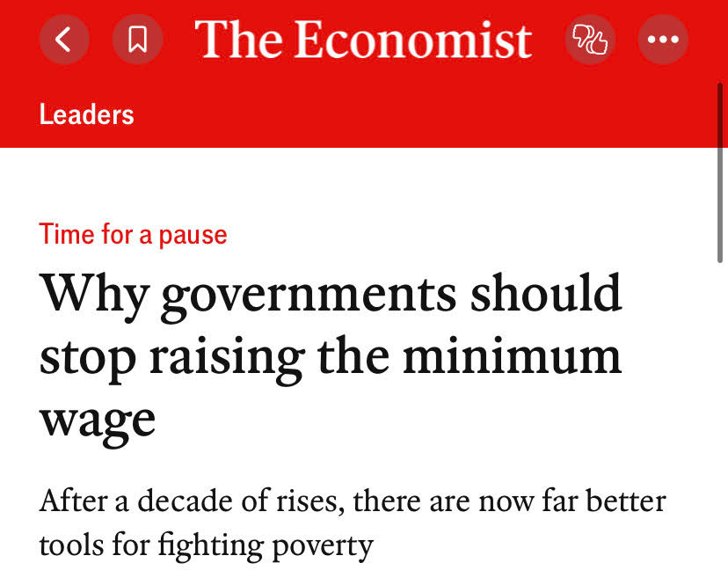Save the minimum wage article for later
Image resolution: width=728 pixels, height=585 pixels.
coord(137,40)
